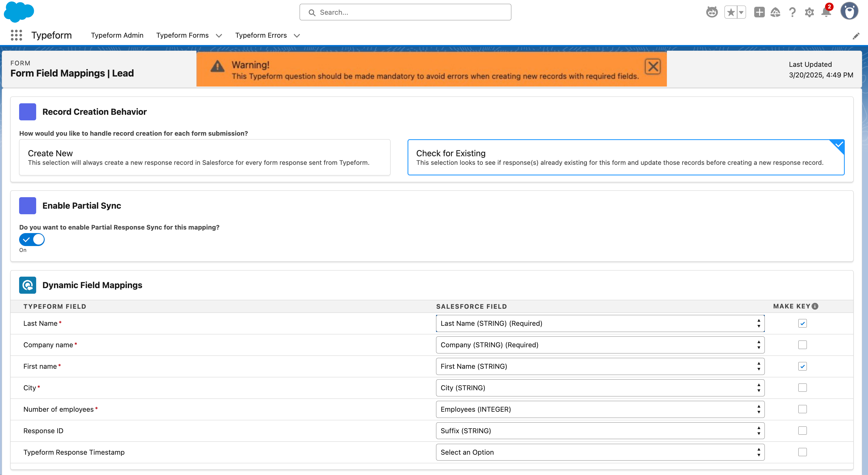Check Make Key for Response ID
Screen dimensions: 868x475
pyautogui.click(x=802, y=431)
